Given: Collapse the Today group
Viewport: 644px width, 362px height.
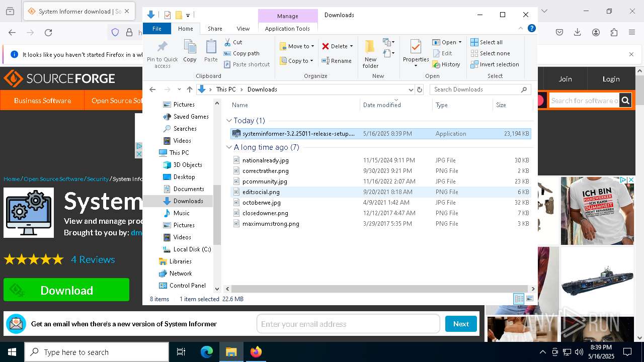Looking at the screenshot, I should pyautogui.click(x=229, y=121).
